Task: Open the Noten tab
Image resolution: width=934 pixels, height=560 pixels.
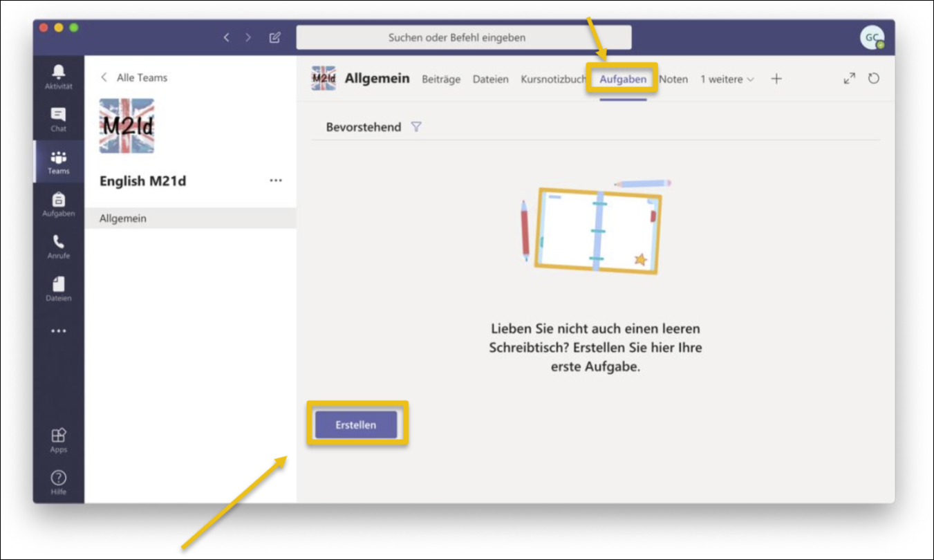Action: tap(673, 80)
